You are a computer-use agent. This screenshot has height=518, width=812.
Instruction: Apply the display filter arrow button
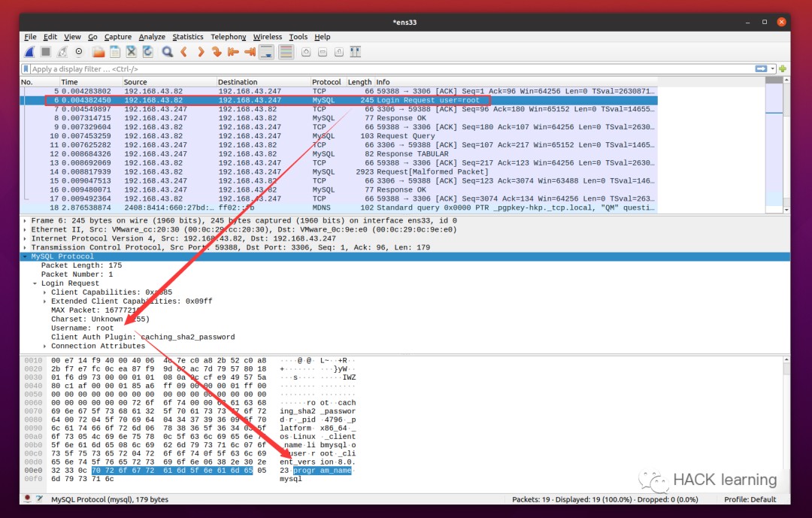(761, 69)
